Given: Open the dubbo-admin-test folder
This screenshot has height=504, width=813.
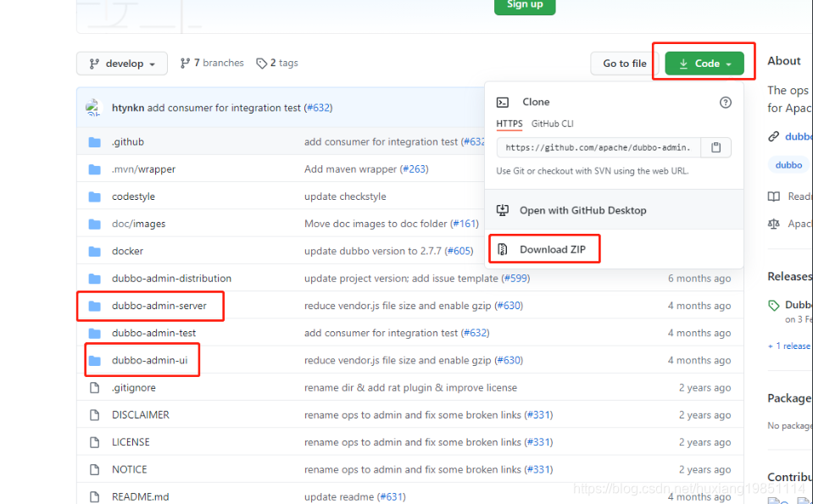Looking at the screenshot, I should (154, 333).
